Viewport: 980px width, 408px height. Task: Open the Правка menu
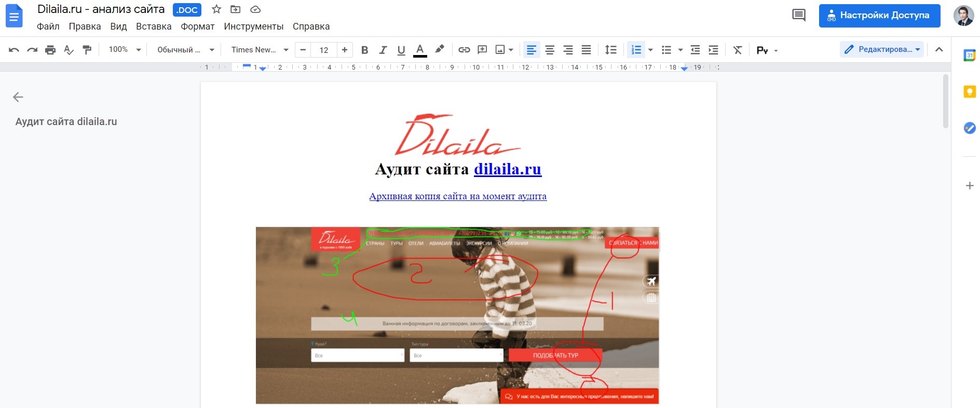[x=85, y=26]
